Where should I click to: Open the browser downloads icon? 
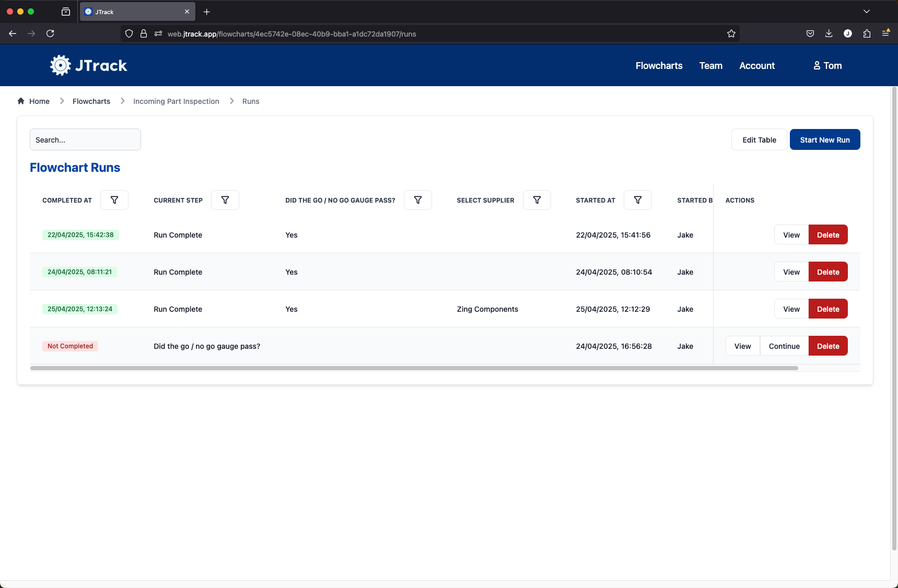[x=829, y=33]
